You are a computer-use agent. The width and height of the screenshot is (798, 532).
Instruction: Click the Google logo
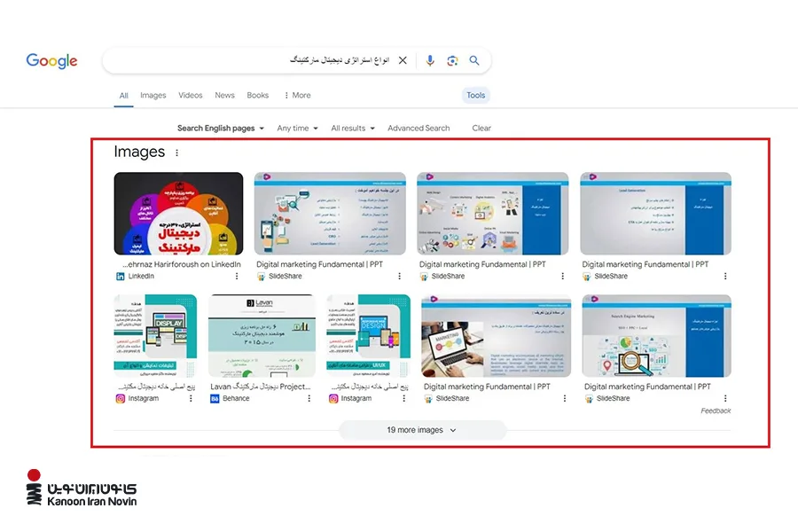click(52, 60)
